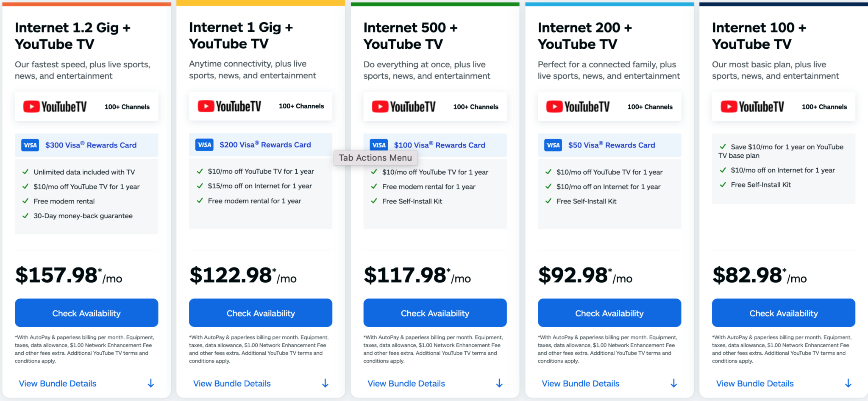Click YouTube TV logo in Internet 1.2 Gig card
The image size is (868, 401).
(55, 107)
